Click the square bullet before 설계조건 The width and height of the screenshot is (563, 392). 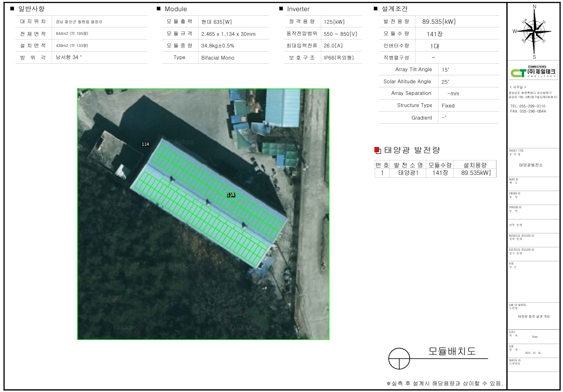[x=376, y=9]
